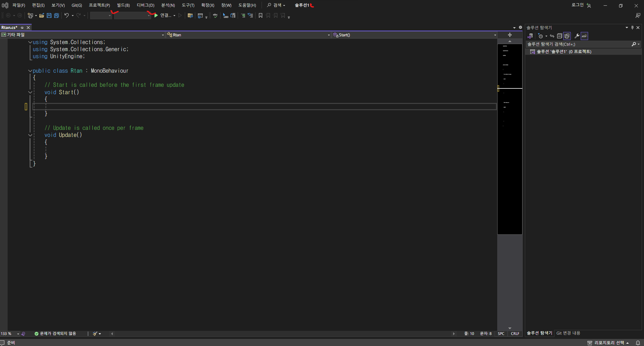Open editor window gear settings icon
Image resolution: width=644 pixels, height=346 pixels.
point(520,28)
